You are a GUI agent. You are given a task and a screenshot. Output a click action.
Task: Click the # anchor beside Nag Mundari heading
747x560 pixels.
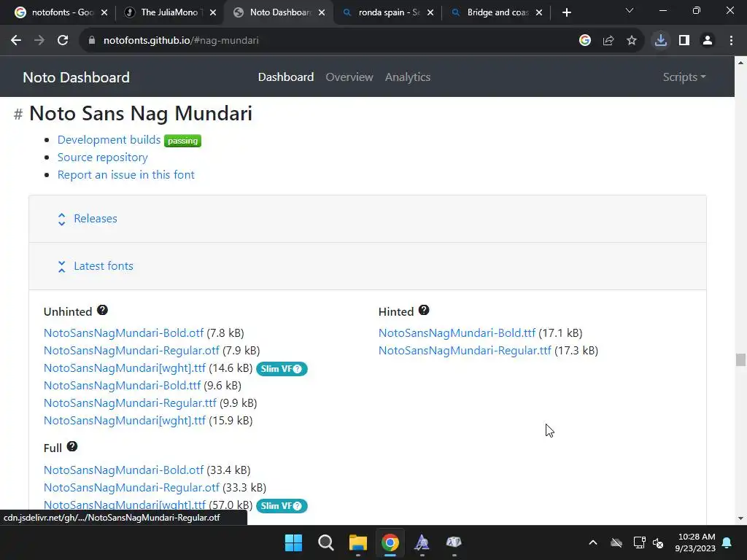[x=18, y=114]
